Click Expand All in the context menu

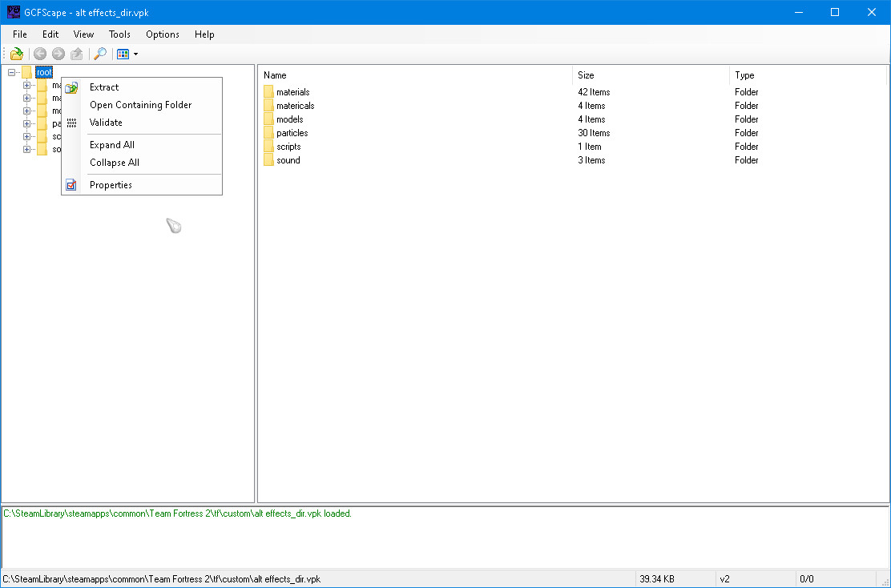[x=113, y=145]
